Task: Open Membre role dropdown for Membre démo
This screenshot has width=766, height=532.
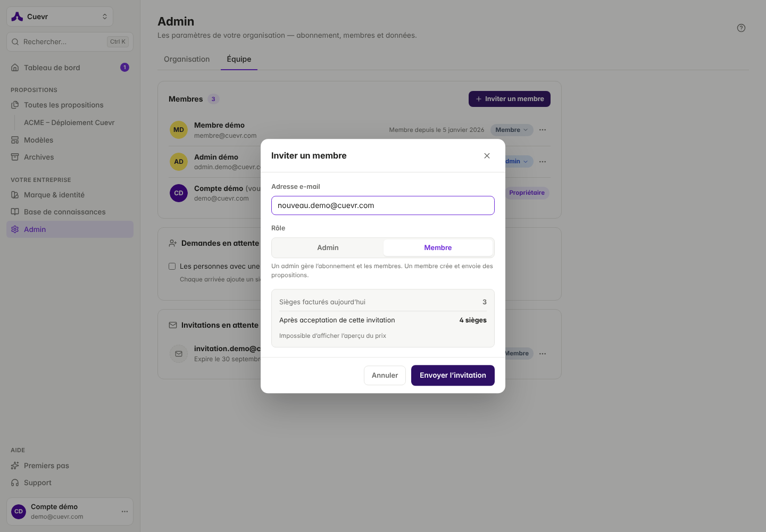Action: tap(512, 130)
